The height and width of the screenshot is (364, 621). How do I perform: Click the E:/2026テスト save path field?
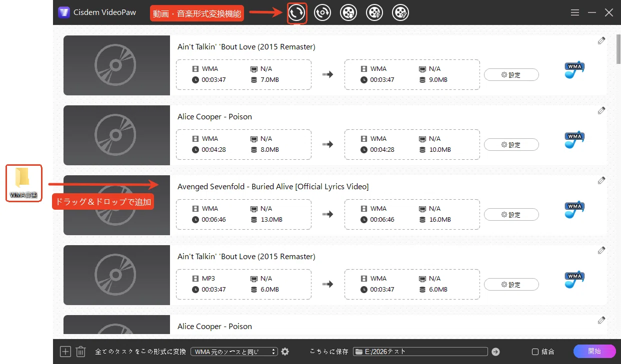[420, 352]
